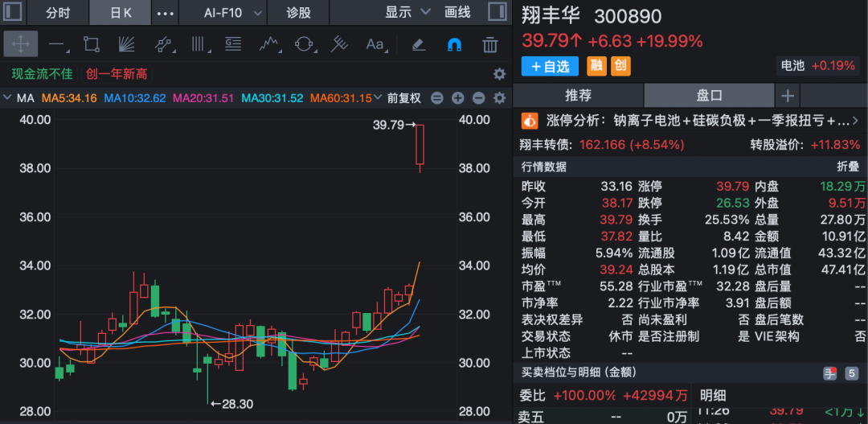
Task: Select the crosshair cursor drawing tool
Action: click(20, 44)
